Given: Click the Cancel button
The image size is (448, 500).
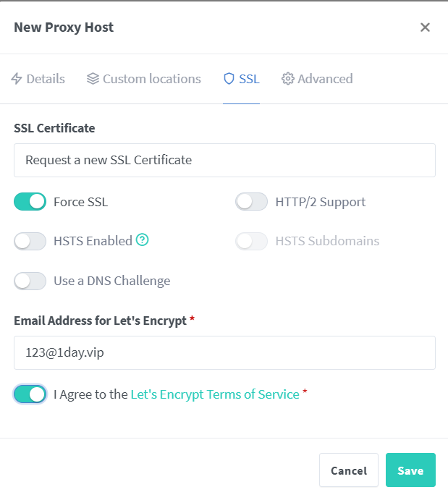Looking at the screenshot, I should (x=349, y=470).
